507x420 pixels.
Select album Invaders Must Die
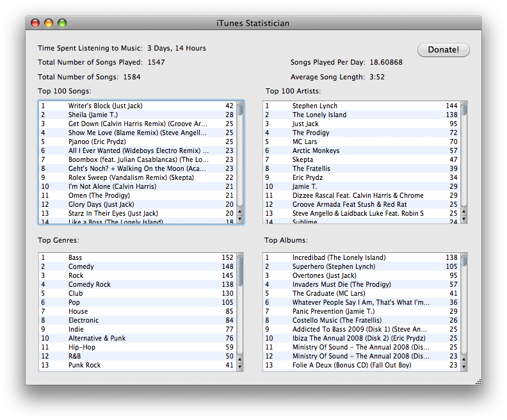(x=362, y=284)
